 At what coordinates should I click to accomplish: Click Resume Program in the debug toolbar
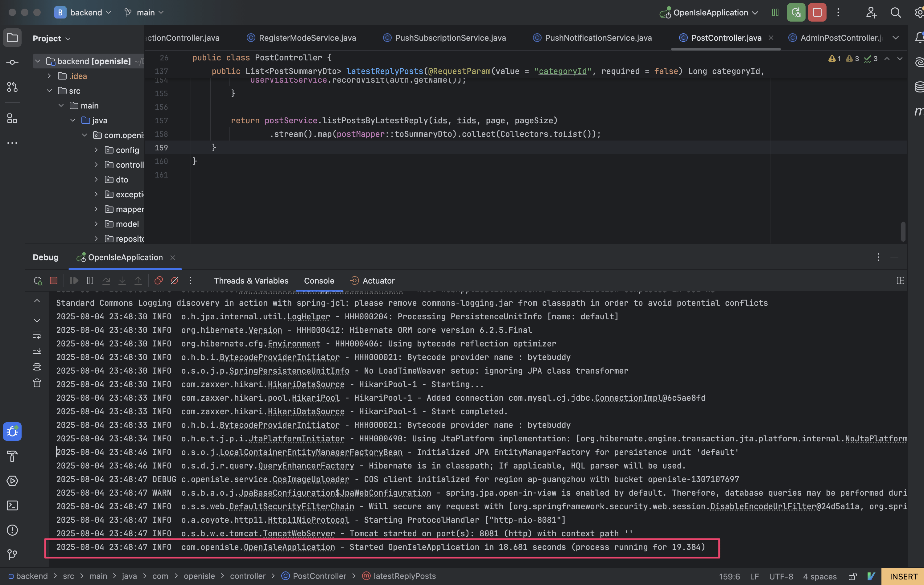point(74,280)
